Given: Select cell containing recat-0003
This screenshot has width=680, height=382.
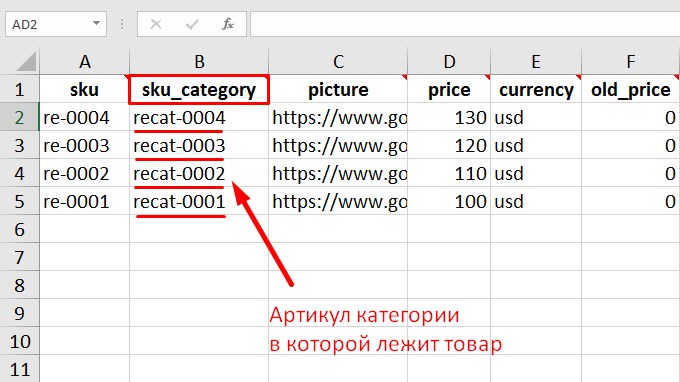Looking at the screenshot, I should pyautogui.click(x=199, y=145).
